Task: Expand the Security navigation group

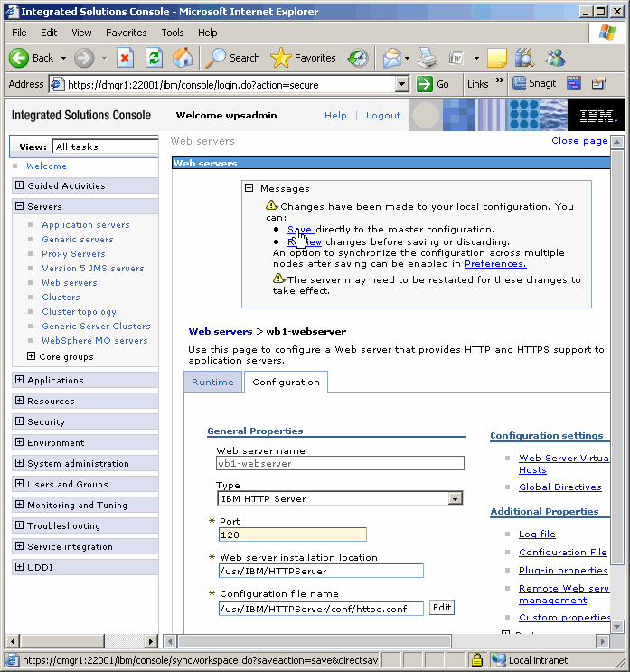Action: (x=19, y=421)
